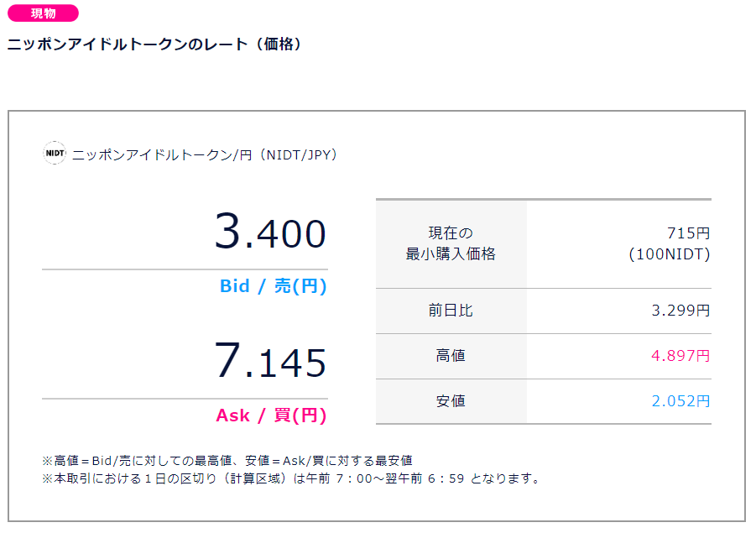Click the Ask price 7.145
Viewport: 756px width, 533px height.
click(x=270, y=361)
